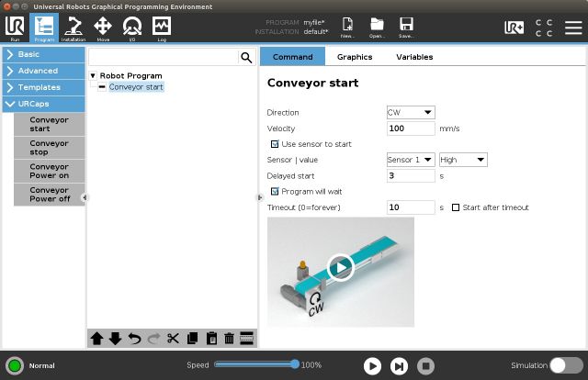Viewport: 588px width, 380px height.
Task: Open the Sensor 1 dropdown
Action: pyautogui.click(x=410, y=160)
